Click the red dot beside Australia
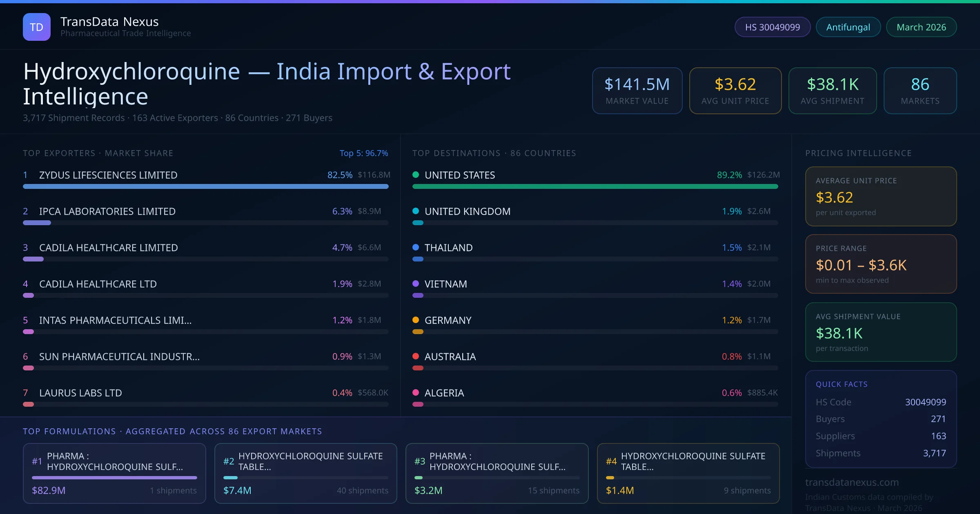Image resolution: width=980 pixels, height=514 pixels. pyautogui.click(x=416, y=356)
